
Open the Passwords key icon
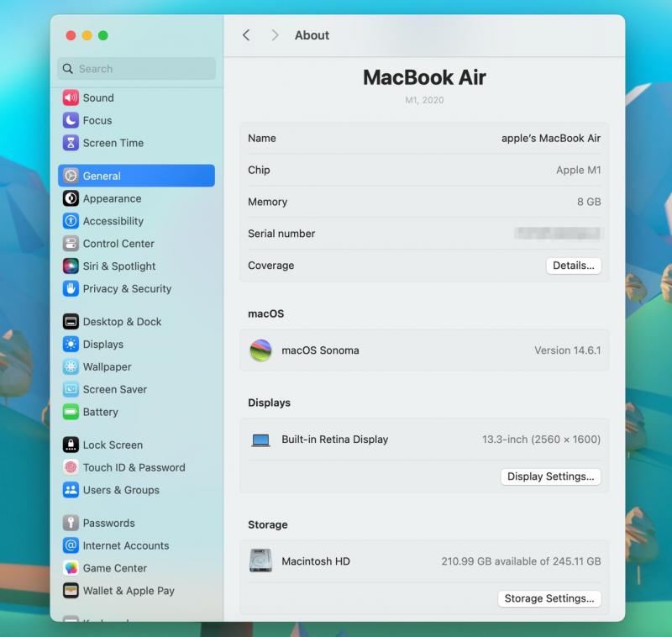pyautogui.click(x=71, y=523)
